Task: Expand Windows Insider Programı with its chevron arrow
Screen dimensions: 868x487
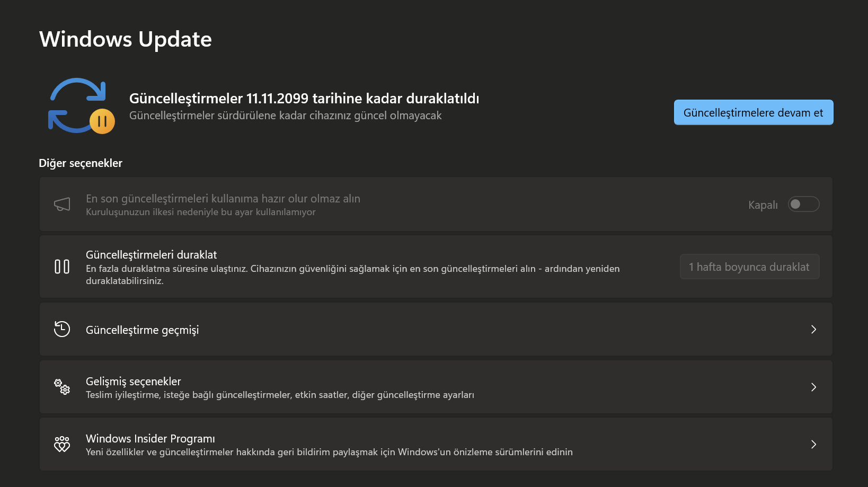Action: (x=813, y=445)
